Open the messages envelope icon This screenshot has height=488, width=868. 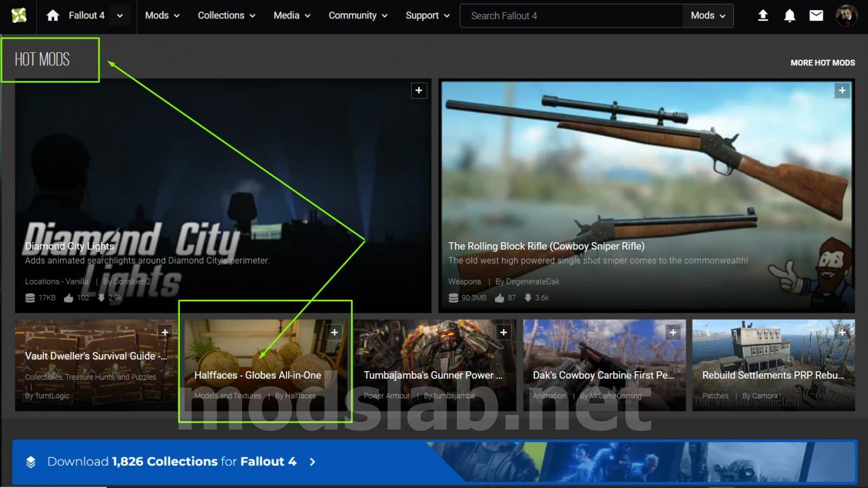(x=817, y=15)
